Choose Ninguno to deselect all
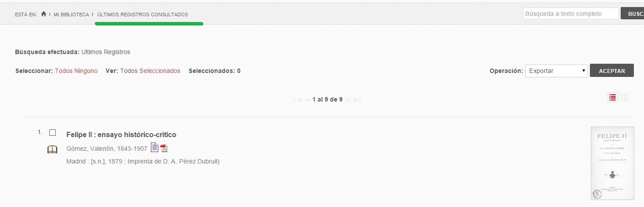 pos(86,71)
